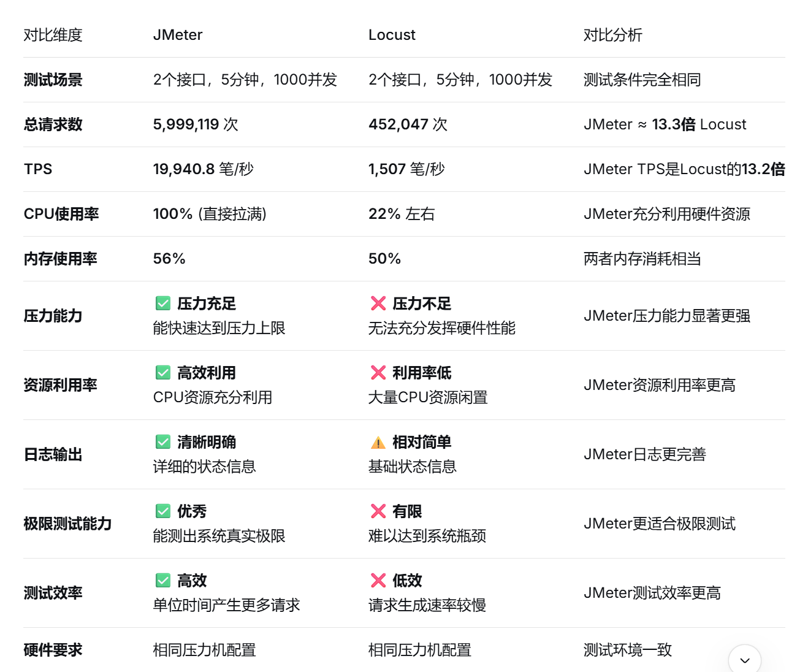Click red cross icon beside 低效
The width and height of the screenshot is (808, 672).
point(378,581)
